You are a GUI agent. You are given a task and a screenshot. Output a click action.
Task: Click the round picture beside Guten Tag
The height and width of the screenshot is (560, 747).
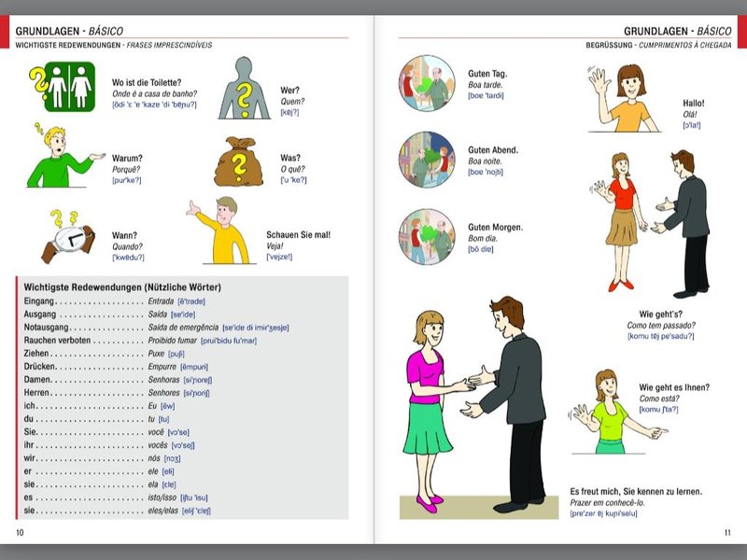pos(427,83)
